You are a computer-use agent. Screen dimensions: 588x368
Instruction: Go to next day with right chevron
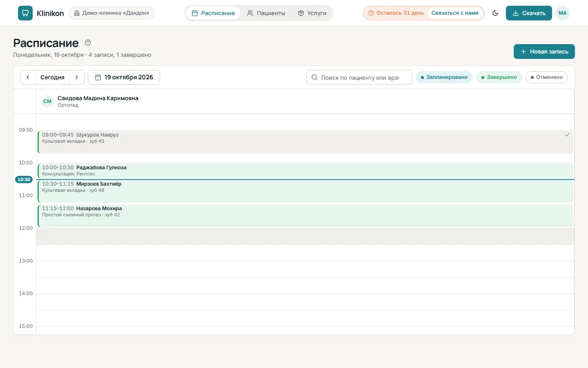click(x=77, y=77)
